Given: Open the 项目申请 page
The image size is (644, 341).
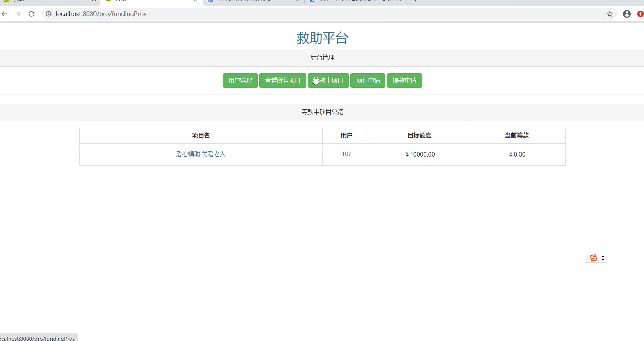Looking at the screenshot, I should (368, 80).
